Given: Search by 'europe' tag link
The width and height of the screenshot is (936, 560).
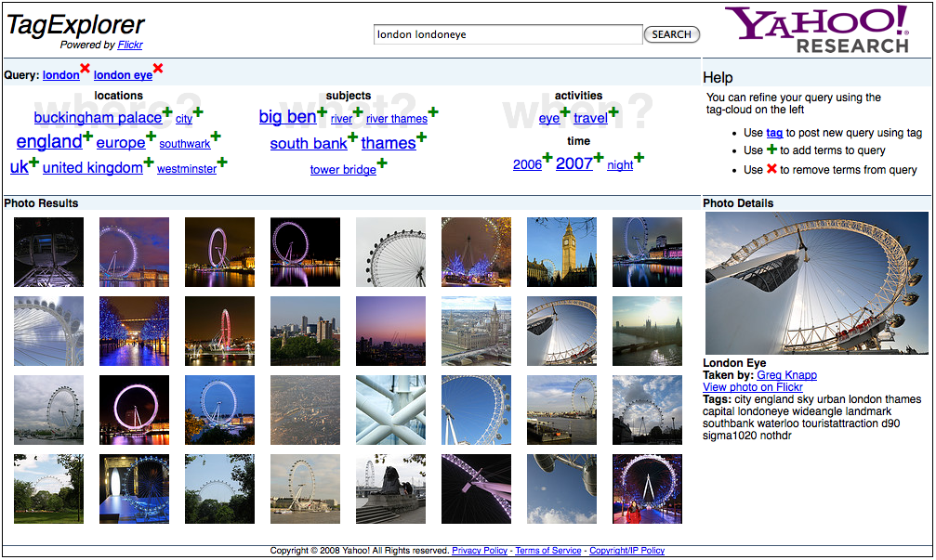Looking at the screenshot, I should pyautogui.click(x=121, y=143).
